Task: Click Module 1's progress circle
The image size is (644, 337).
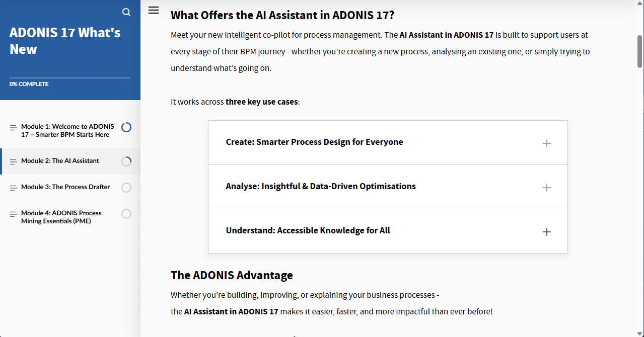Action: tap(126, 127)
